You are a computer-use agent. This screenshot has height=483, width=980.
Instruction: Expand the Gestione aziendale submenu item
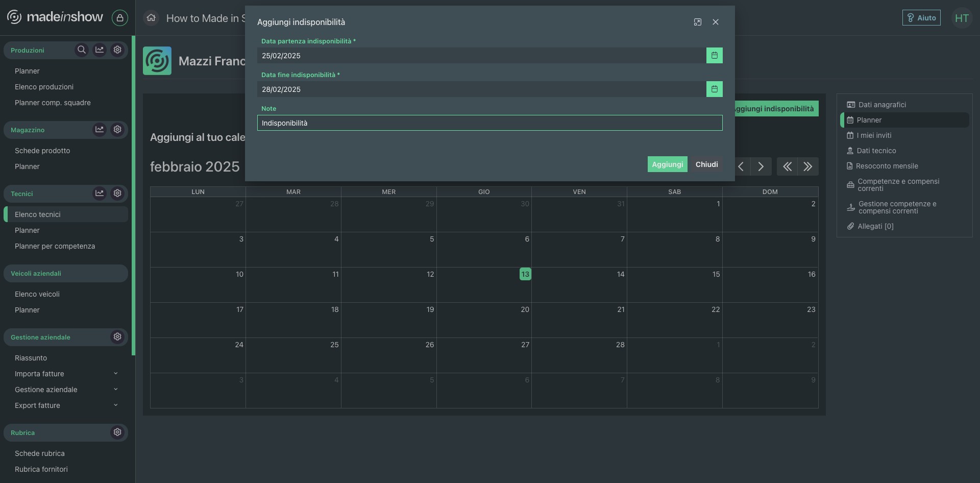coord(116,390)
